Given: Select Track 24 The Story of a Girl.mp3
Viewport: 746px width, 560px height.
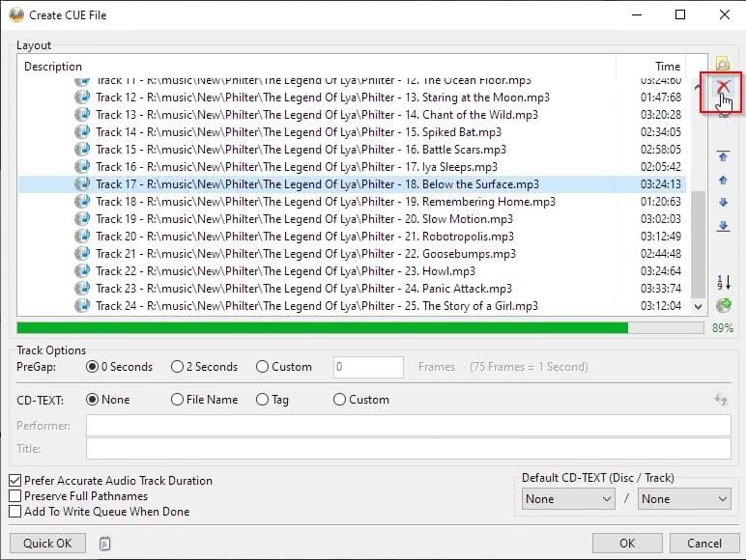Looking at the screenshot, I should pyautogui.click(x=352, y=306).
